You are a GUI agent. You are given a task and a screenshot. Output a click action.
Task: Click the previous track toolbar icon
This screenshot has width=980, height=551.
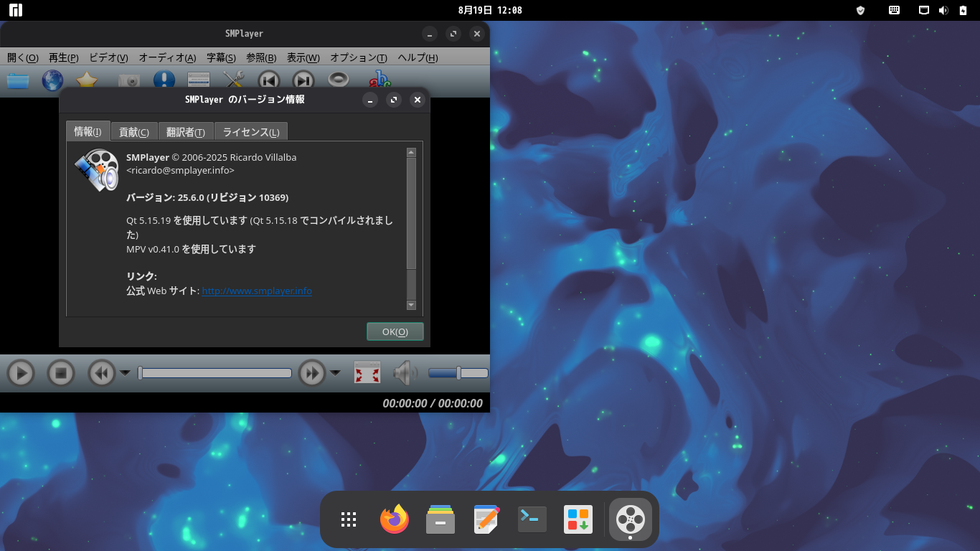click(269, 81)
